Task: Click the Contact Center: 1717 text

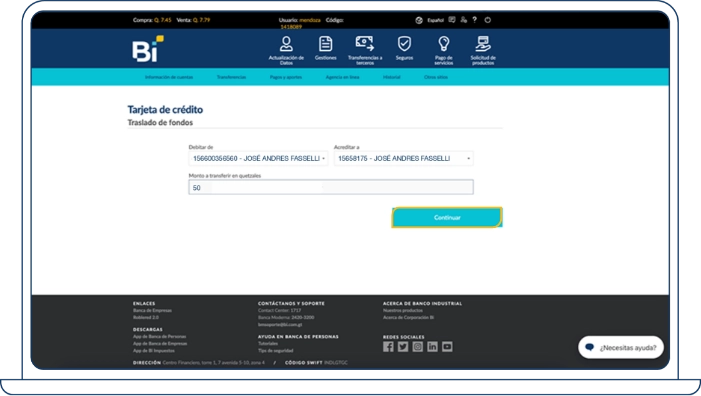Action: [279, 310]
